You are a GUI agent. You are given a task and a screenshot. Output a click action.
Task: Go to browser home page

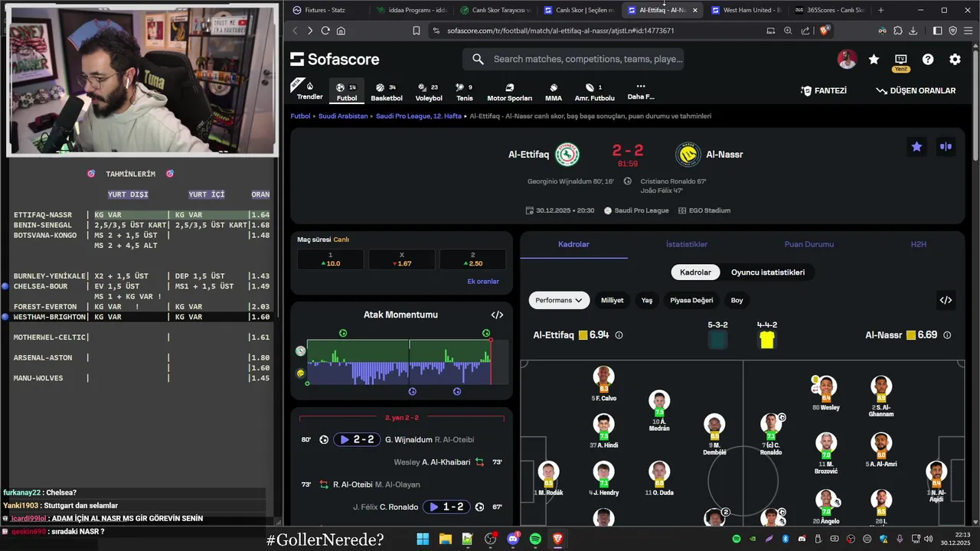(x=341, y=31)
